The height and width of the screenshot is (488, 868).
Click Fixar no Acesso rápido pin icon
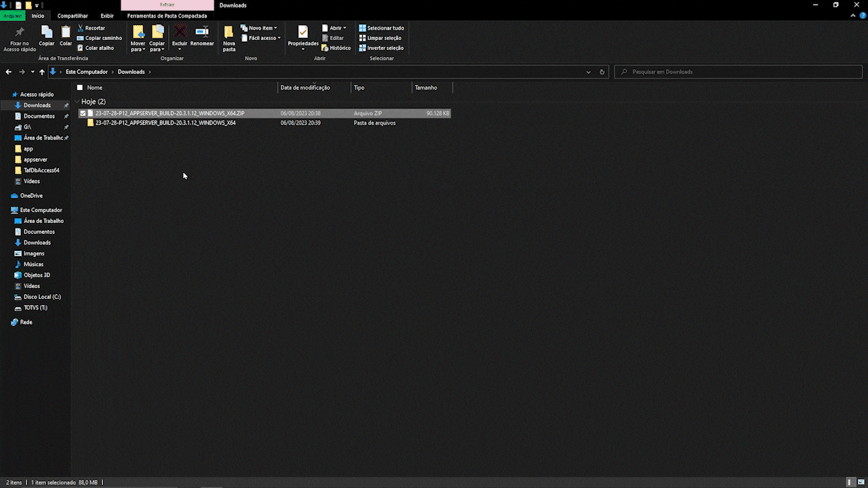pos(20,33)
